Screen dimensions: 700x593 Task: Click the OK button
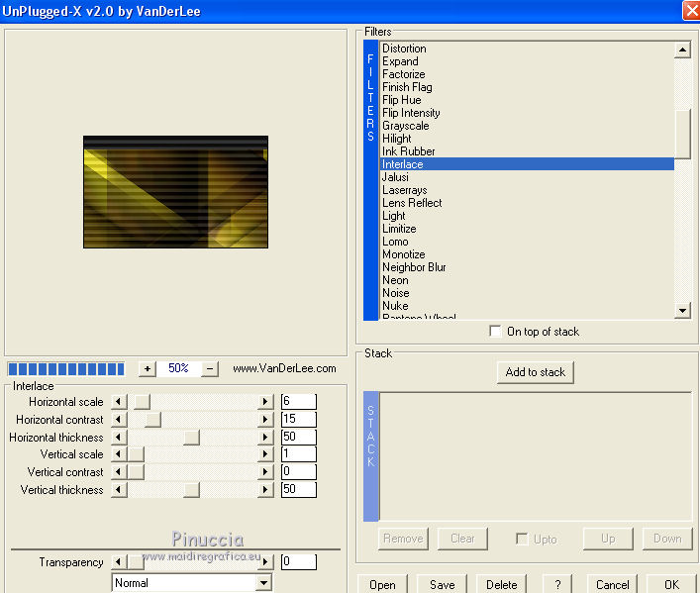coord(671,584)
